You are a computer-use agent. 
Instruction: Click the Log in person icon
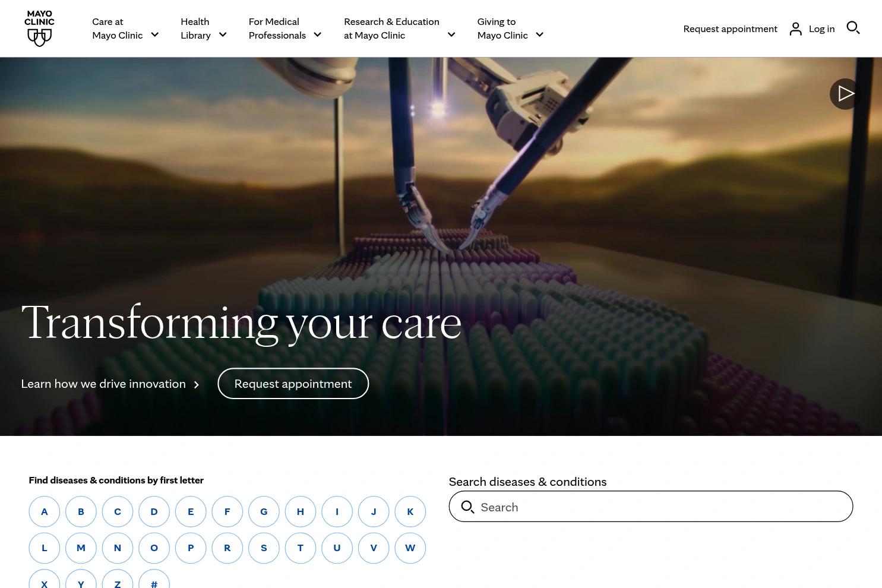point(796,28)
